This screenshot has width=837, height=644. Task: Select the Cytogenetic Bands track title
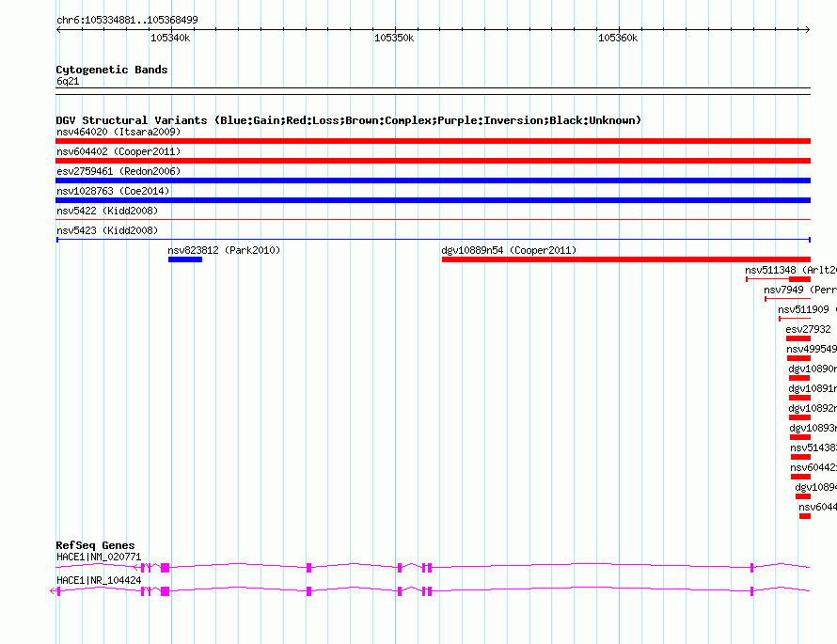click(x=112, y=70)
